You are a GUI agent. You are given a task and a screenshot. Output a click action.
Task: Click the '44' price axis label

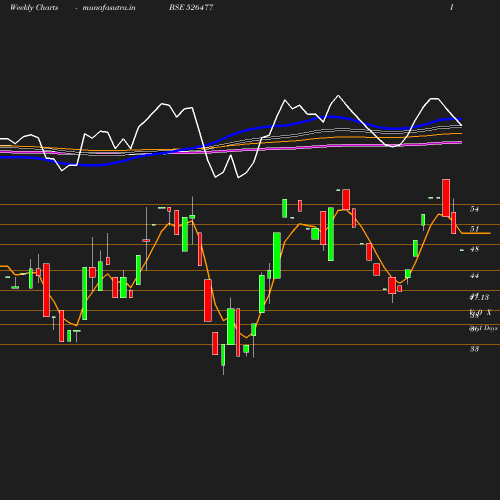[x=474, y=276]
